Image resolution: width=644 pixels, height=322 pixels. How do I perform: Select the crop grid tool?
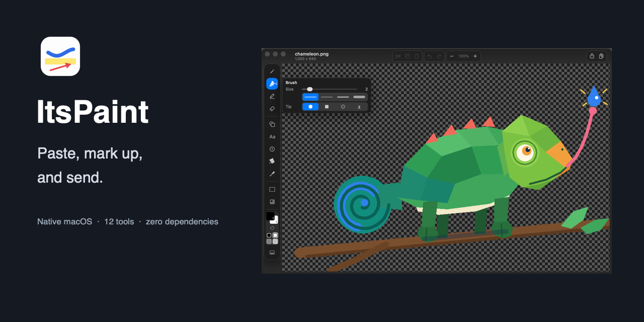pos(272,202)
